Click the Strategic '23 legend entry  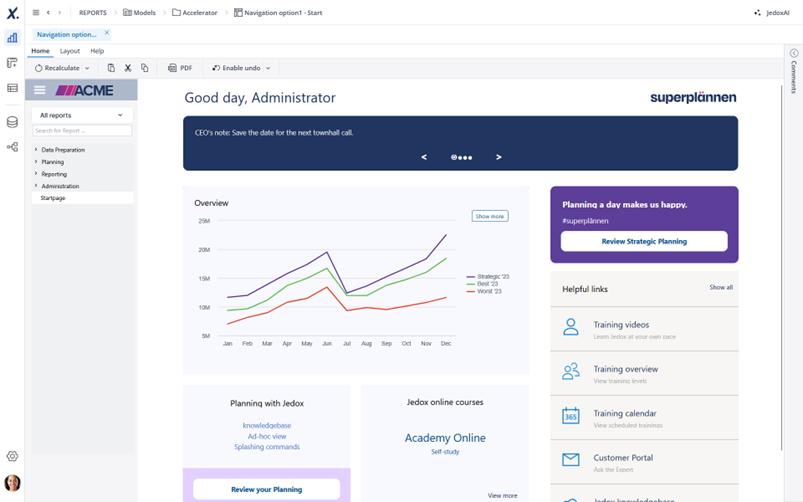click(488, 277)
